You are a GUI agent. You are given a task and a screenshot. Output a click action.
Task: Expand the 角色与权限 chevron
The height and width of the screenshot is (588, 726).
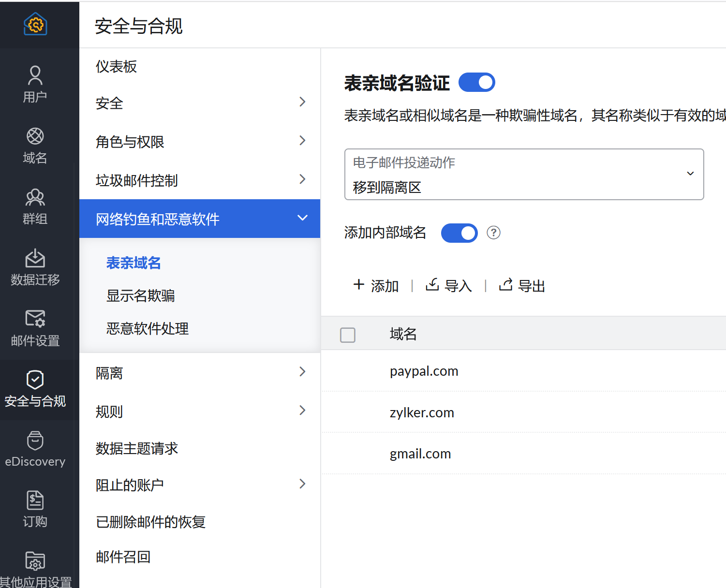point(302,141)
